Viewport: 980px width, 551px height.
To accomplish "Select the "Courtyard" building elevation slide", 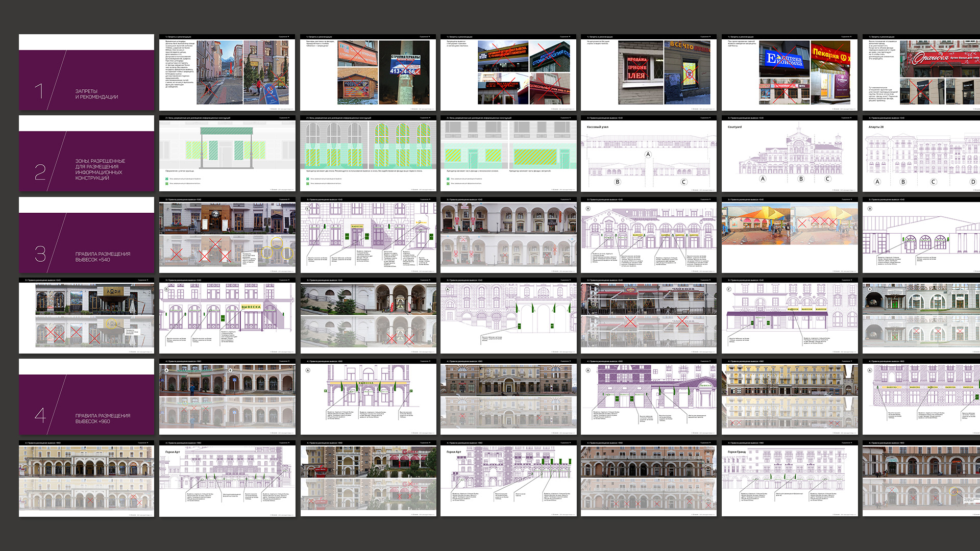I will pos(789,154).
